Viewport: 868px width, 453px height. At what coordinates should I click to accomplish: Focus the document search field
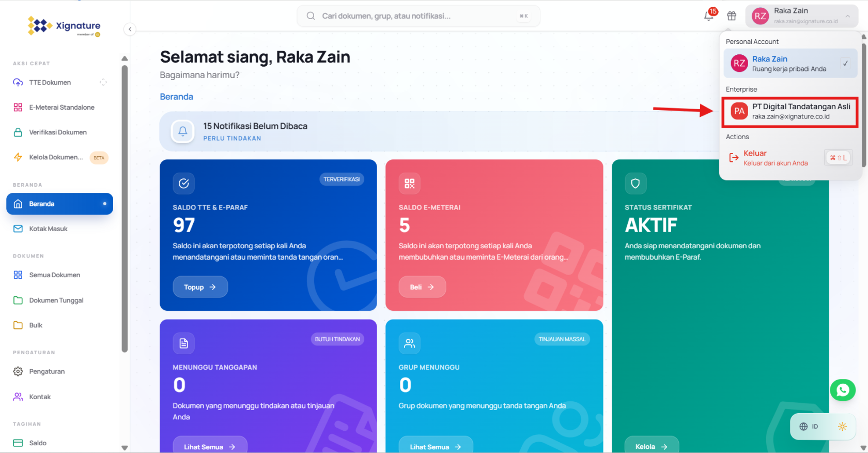click(419, 16)
